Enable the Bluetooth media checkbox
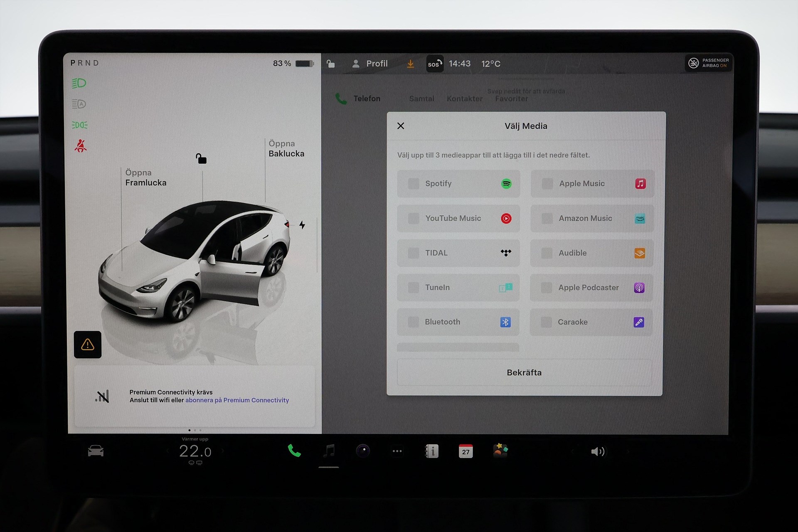798x532 pixels. pos(413,322)
